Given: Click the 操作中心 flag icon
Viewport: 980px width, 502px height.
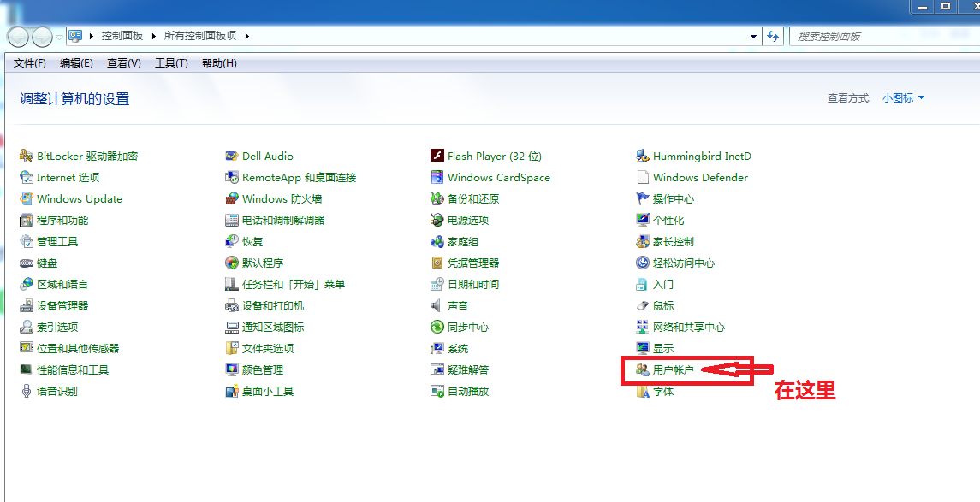Looking at the screenshot, I should click(x=643, y=198).
